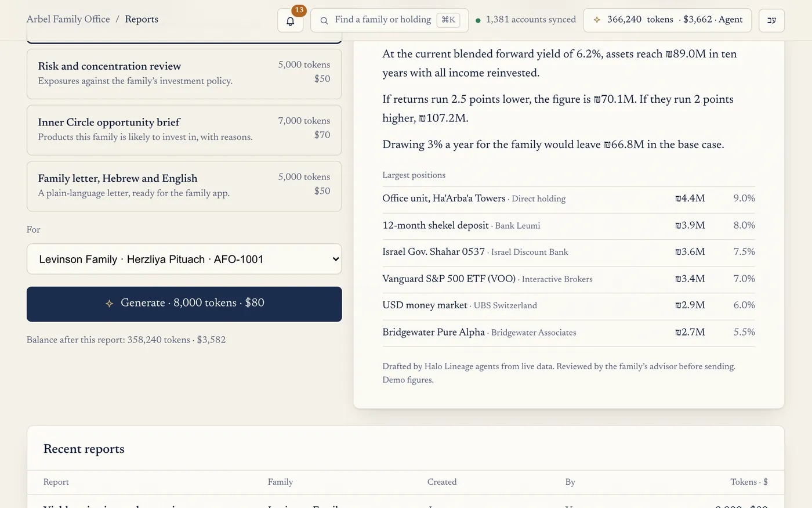Click the "1,381 accounts synced" status text
812x508 pixels.
coord(531,20)
